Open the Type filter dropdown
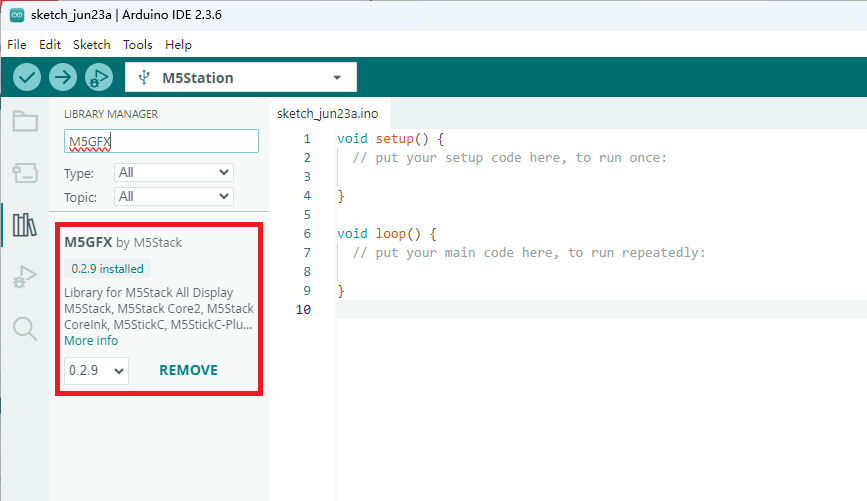This screenshot has width=867, height=501. click(174, 173)
